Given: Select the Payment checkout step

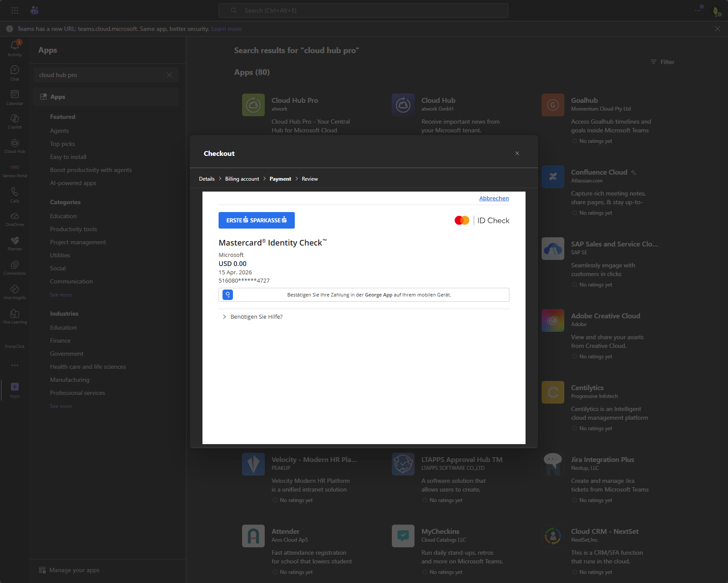Looking at the screenshot, I should click(280, 179).
